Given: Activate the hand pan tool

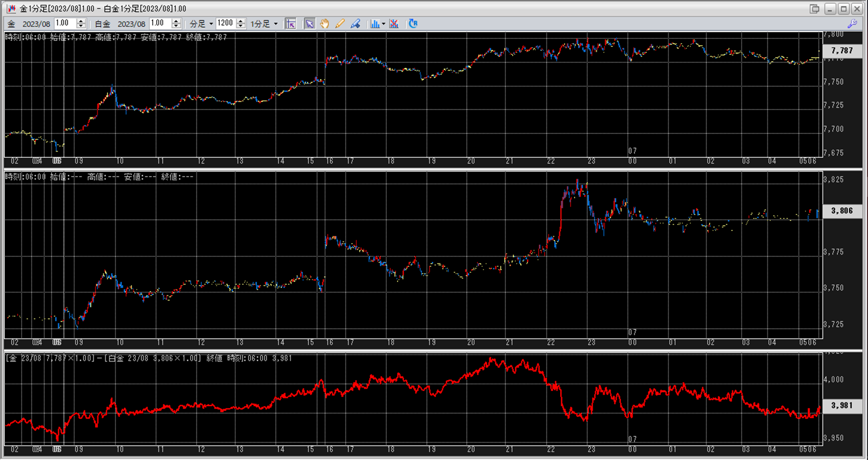Looking at the screenshot, I should point(325,24).
